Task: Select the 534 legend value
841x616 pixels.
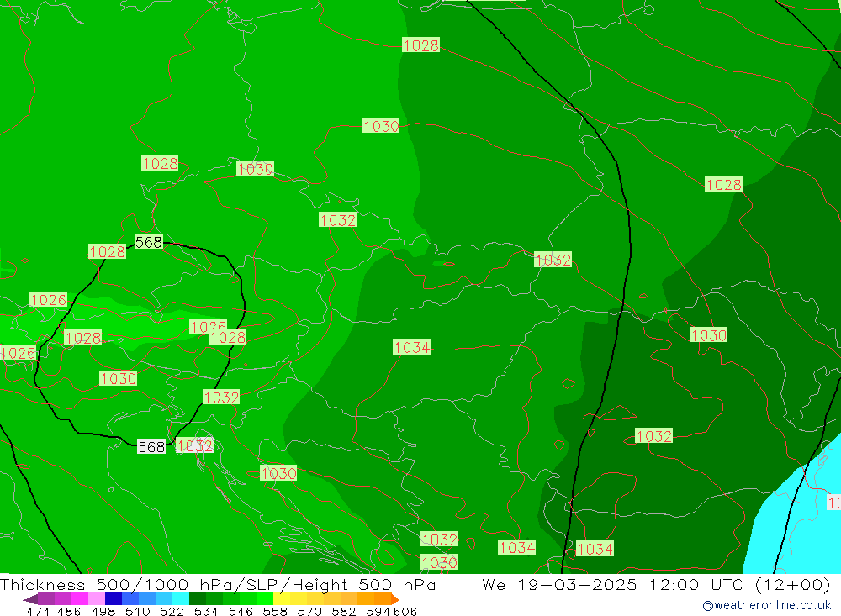Action: coord(207,612)
